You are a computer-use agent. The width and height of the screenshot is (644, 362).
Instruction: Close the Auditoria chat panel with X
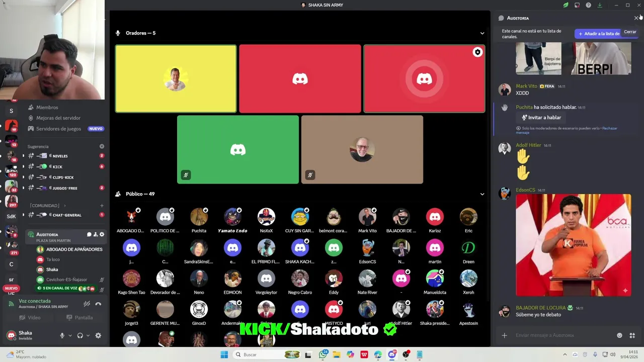(636, 18)
